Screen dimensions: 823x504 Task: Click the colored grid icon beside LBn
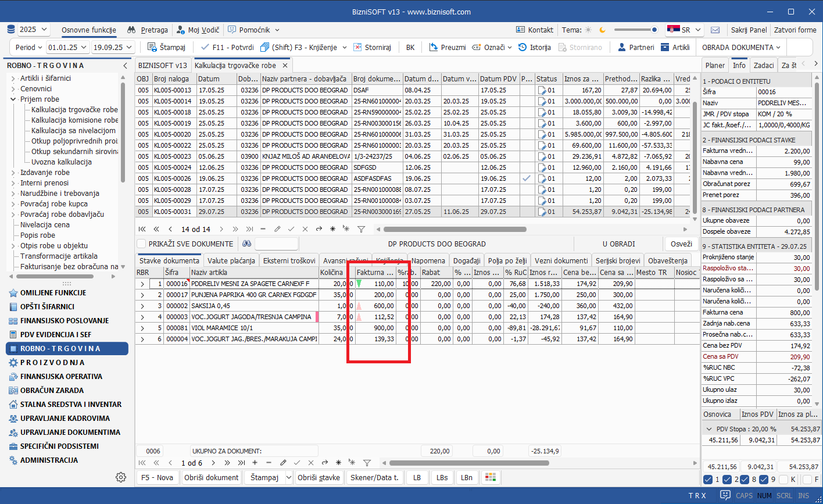(x=491, y=477)
